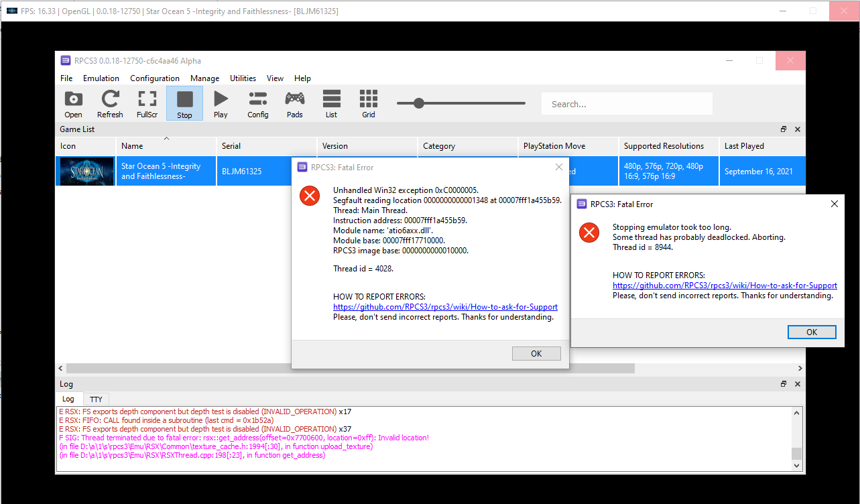The image size is (860, 504).
Task: Click the Refresh game list icon
Action: pyautogui.click(x=110, y=104)
